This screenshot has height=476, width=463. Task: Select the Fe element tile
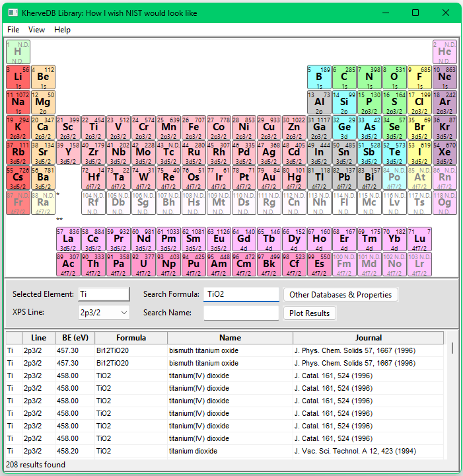[194, 127]
